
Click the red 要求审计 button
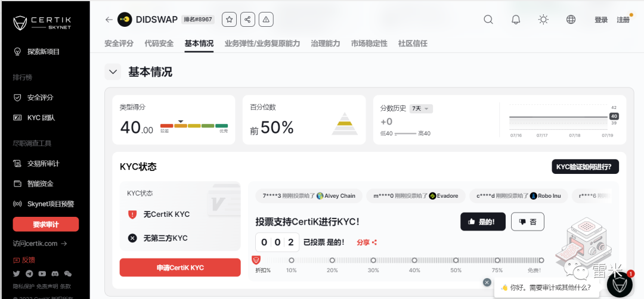coord(45,225)
